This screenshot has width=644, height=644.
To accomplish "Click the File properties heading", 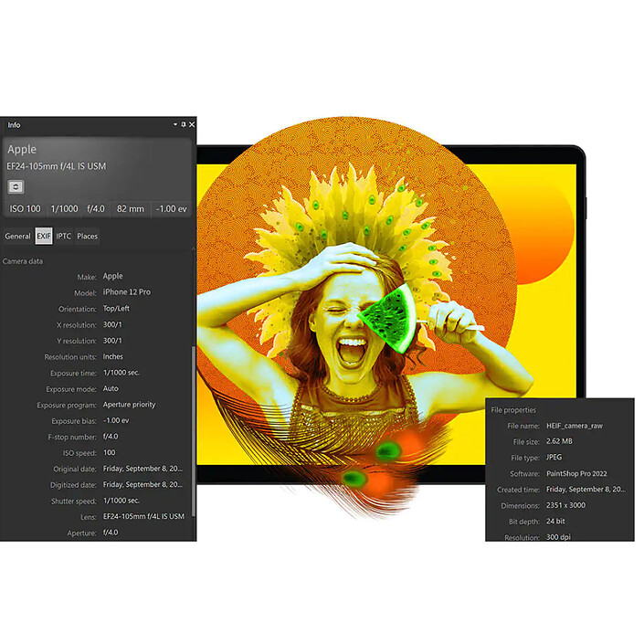I will tap(513, 410).
